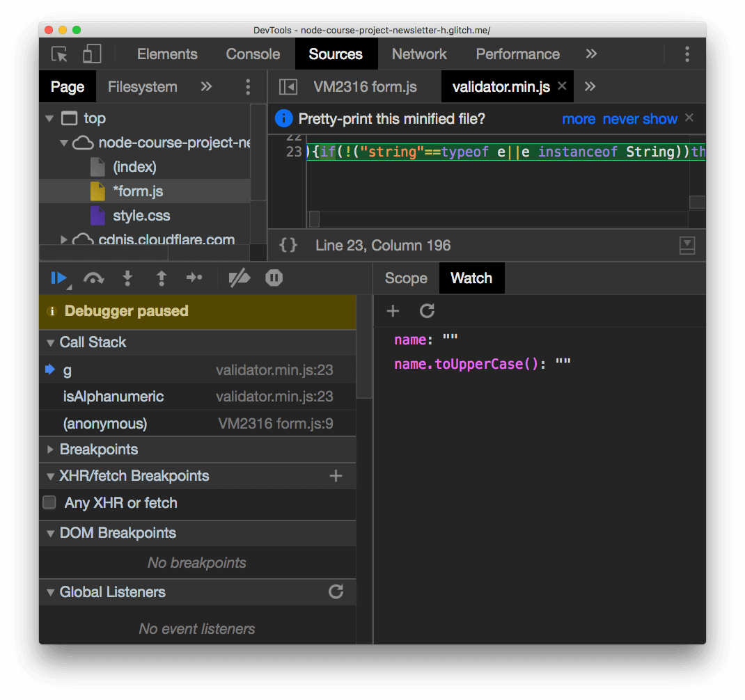The width and height of the screenshot is (745, 700).
Task: Select the Page navigator tab
Action: [68, 87]
